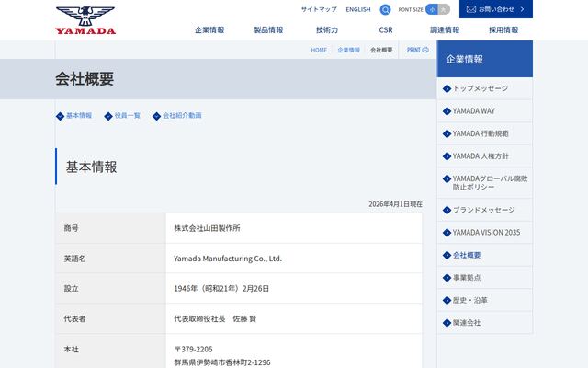Open the 採用情報 main menu
Viewport: 588px width, 368px height.
[x=503, y=30]
